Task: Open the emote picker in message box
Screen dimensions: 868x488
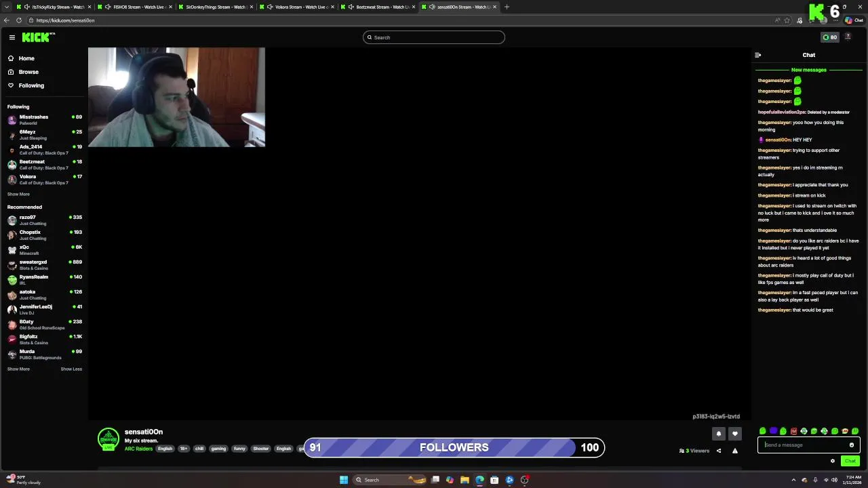Action: (852, 445)
